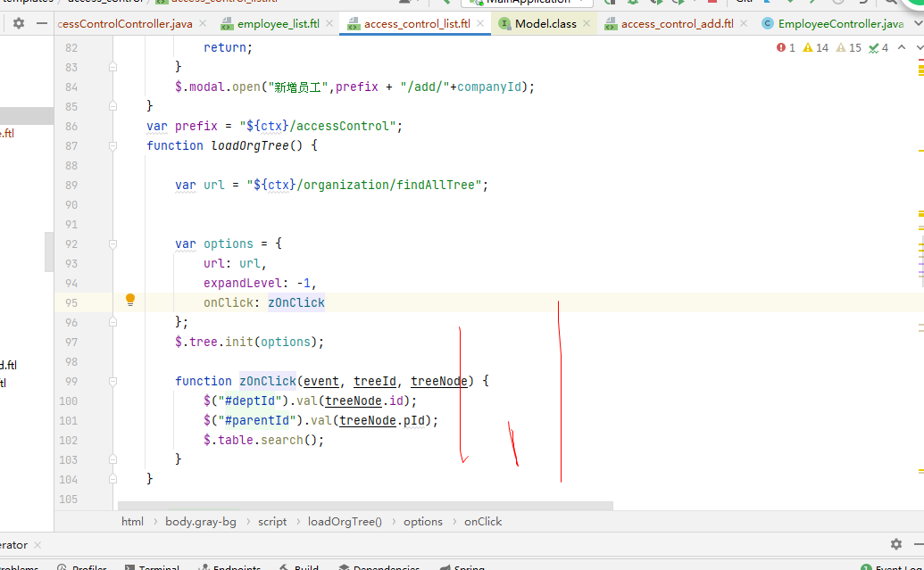Fold closing brace marker at line 104
This screenshot has width=924, height=570.
point(112,479)
